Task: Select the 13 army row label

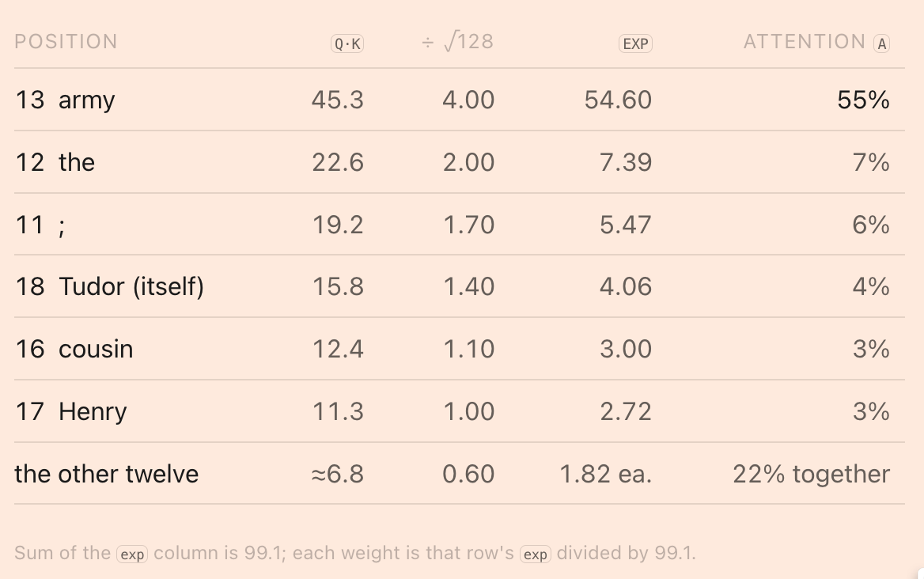Action: (x=65, y=100)
